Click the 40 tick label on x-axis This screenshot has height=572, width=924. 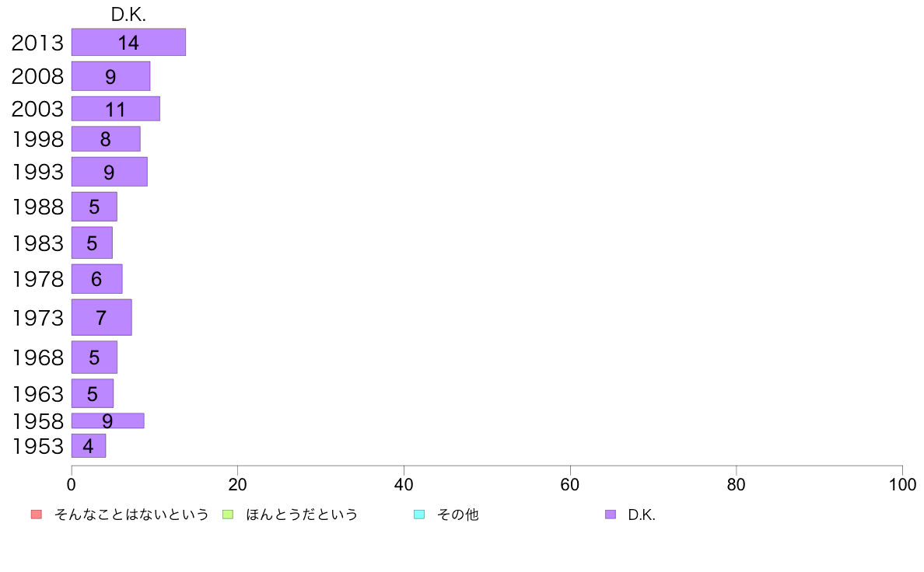[404, 485]
